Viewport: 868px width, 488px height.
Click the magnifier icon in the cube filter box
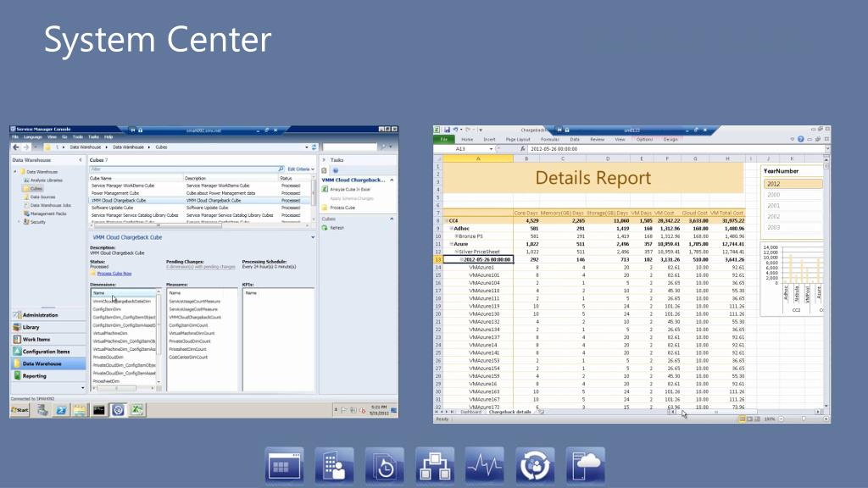click(281, 169)
